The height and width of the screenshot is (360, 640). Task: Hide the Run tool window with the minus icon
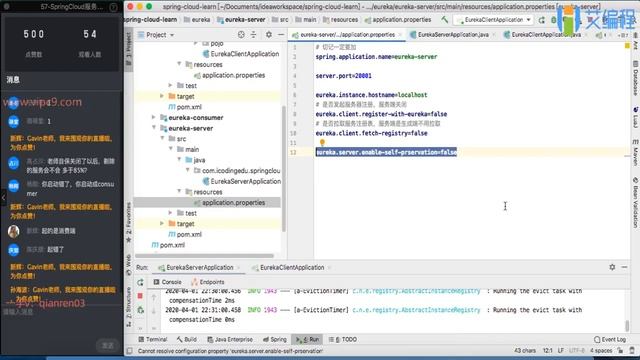tap(624, 267)
